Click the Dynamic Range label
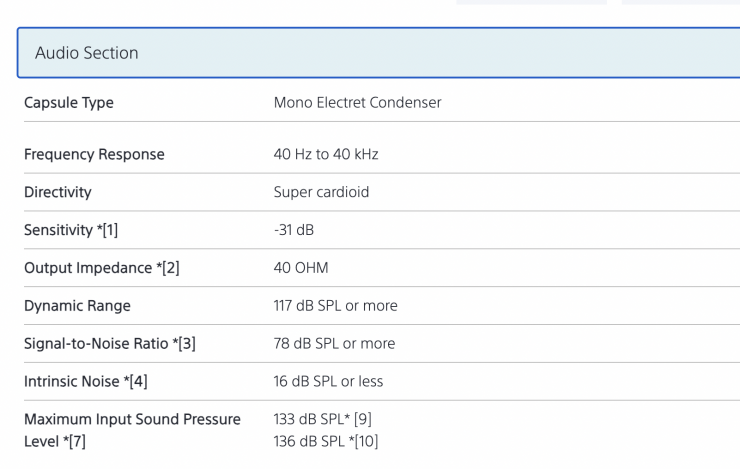Screen dimensions: 740x469 (77, 306)
